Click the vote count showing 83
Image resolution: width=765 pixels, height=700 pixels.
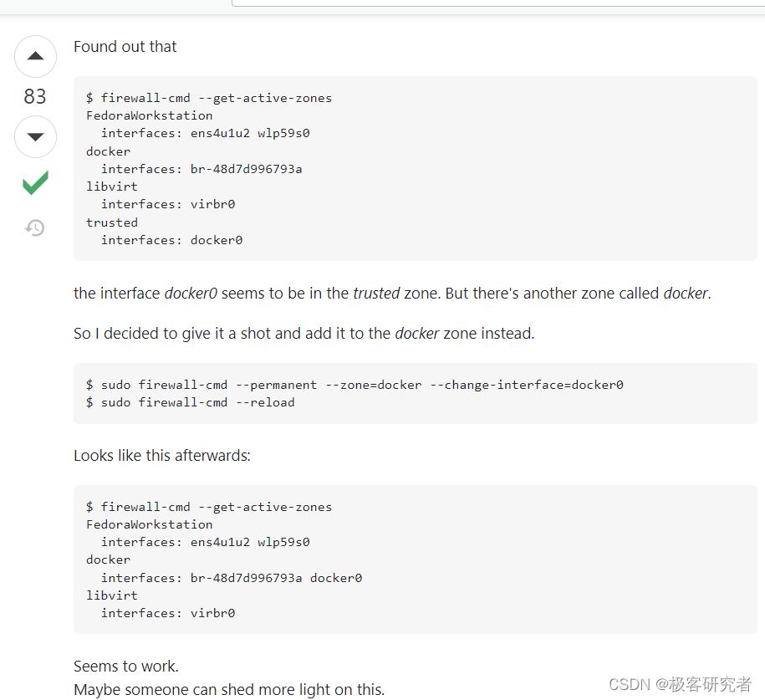tap(35, 96)
